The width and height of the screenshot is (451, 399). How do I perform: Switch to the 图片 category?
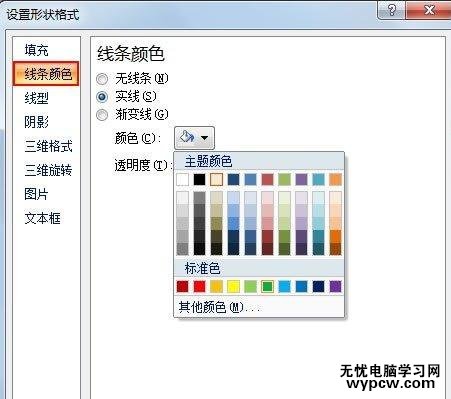pyautogui.click(x=36, y=194)
